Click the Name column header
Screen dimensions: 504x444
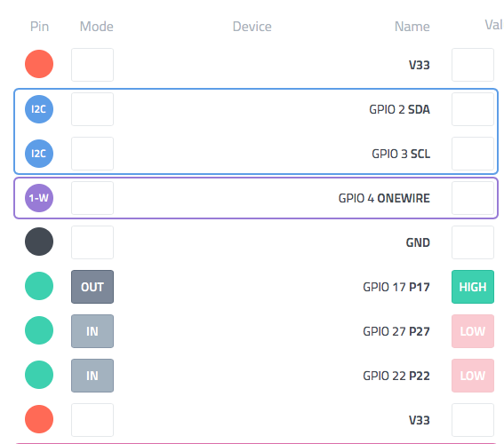[x=412, y=27]
